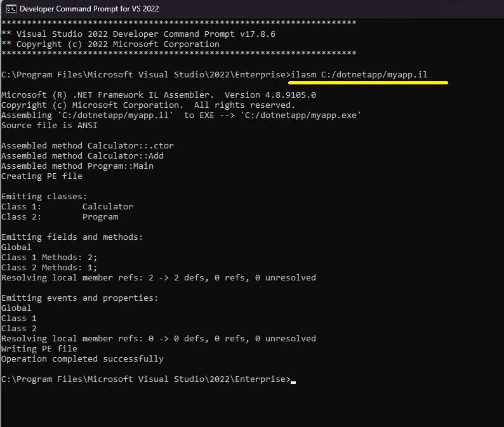Click 'Assembled method Program::Main' line
The height and width of the screenshot is (427, 504).
click(x=77, y=166)
